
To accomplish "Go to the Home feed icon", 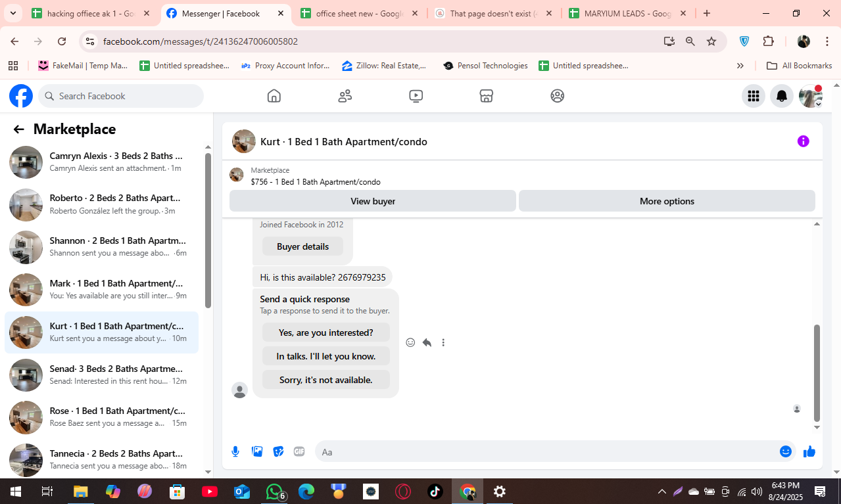I will (x=274, y=96).
